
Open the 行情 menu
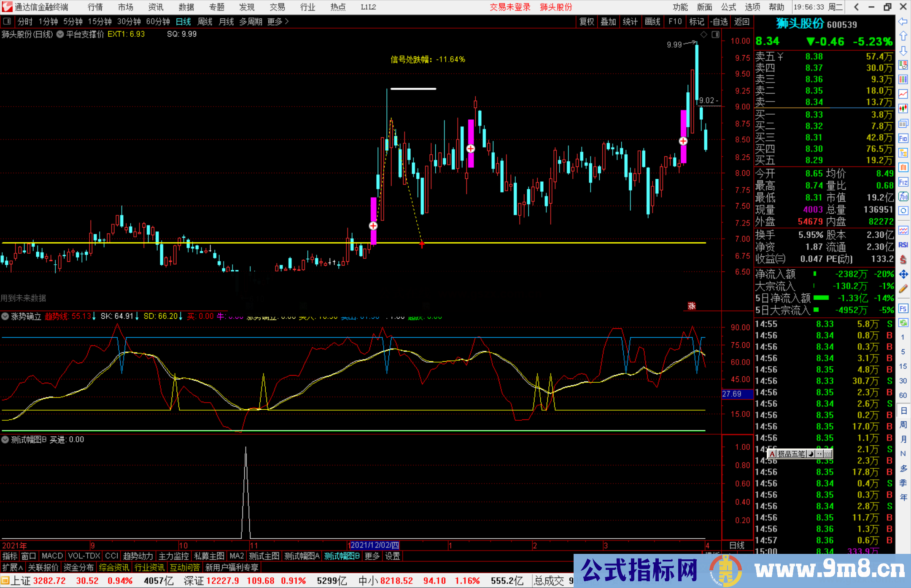pyautogui.click(x=95, y=7)
